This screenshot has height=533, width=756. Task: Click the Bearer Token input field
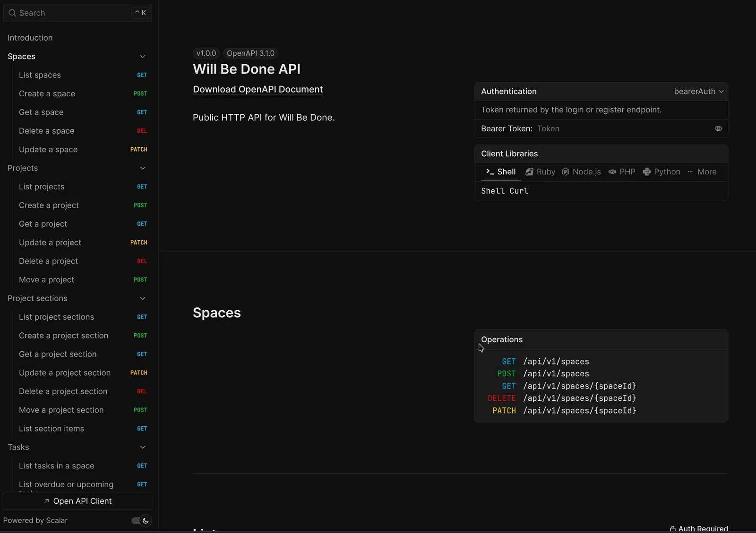click(624, 128)
